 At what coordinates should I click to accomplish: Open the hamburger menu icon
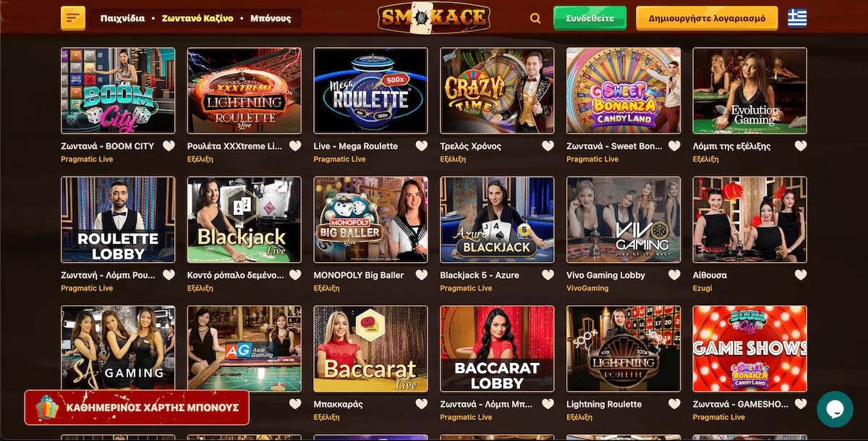(x=74, y=18)
